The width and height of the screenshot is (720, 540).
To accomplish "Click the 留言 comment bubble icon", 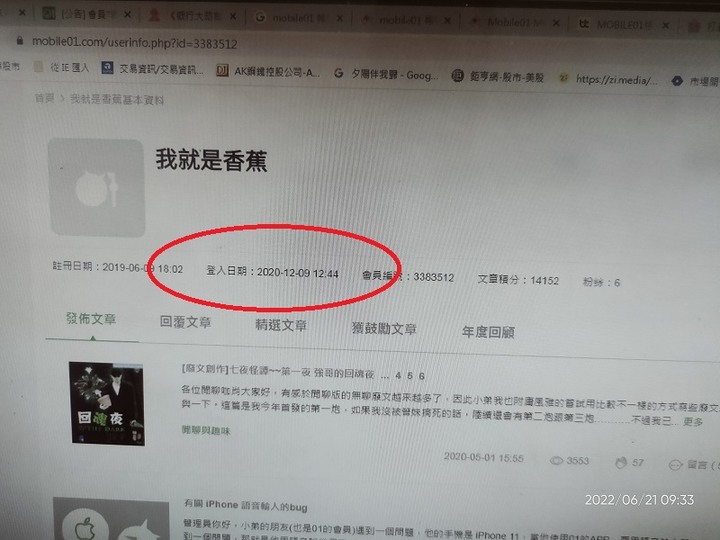I will pyautogui.click(x=675, y=465).
